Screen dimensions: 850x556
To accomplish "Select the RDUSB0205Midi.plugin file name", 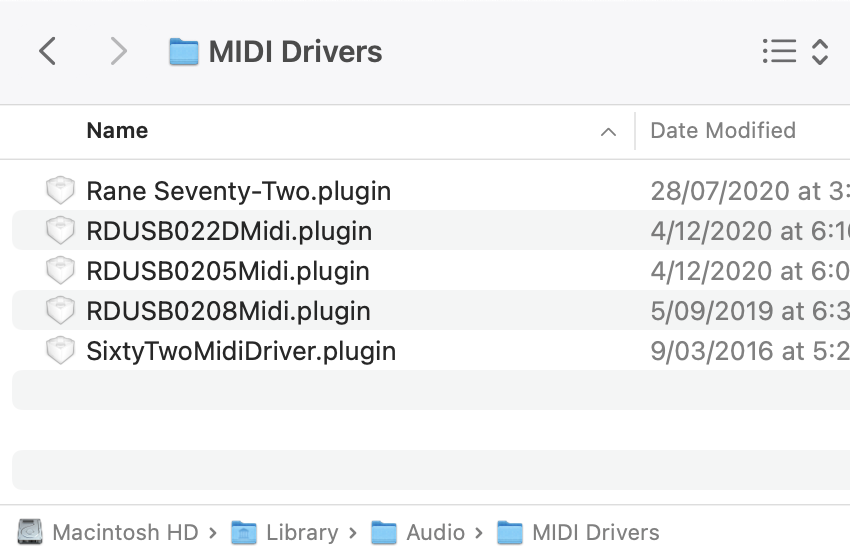I will 228,271.
